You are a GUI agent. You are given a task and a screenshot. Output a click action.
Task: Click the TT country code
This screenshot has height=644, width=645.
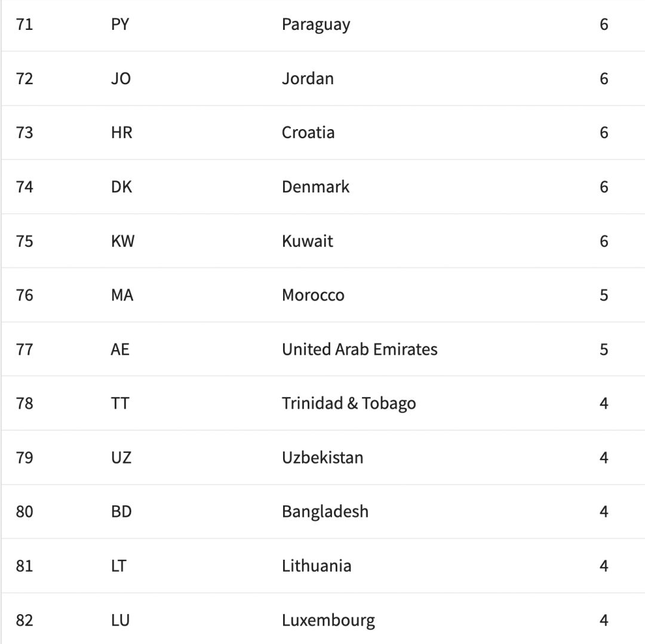[120, 403]
